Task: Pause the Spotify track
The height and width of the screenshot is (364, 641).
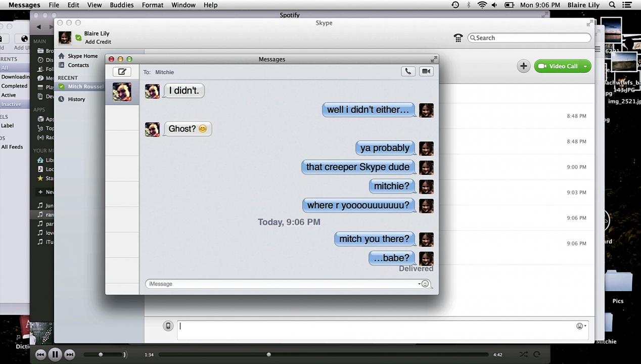Action: (x=55, y=354)
